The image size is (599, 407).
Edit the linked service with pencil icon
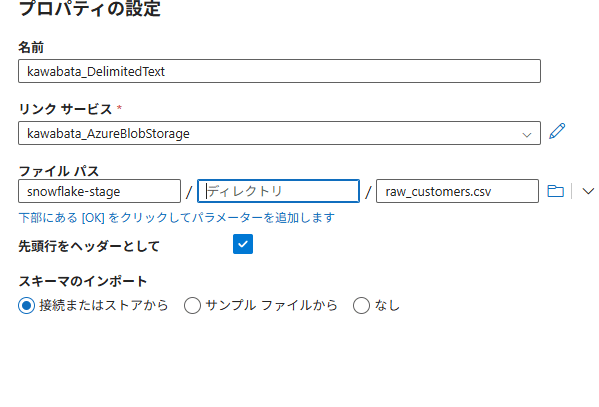[557, 131]
